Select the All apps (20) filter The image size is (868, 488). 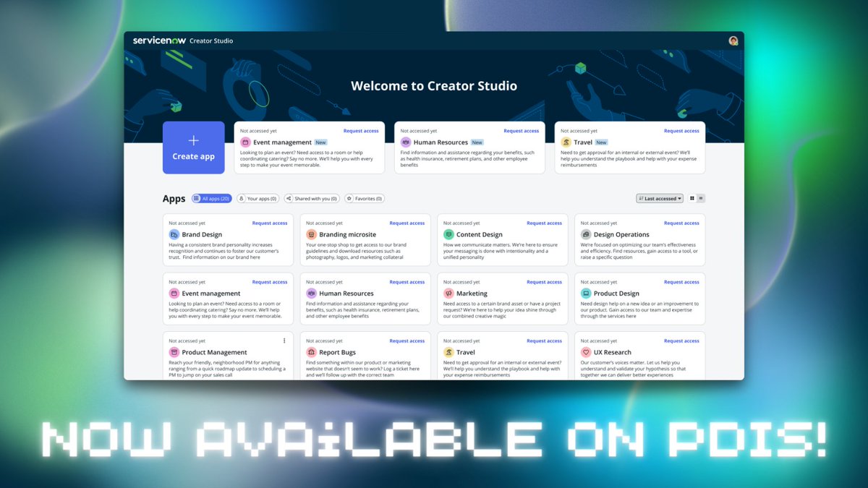point(212,198)
